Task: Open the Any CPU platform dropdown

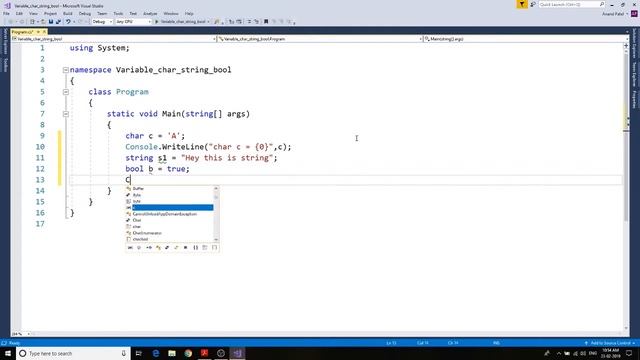Action: point(133,22)
